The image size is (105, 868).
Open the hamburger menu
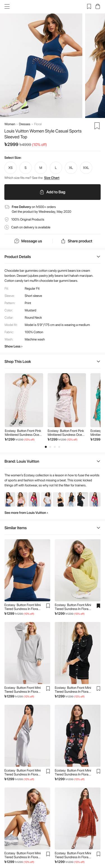7,6
